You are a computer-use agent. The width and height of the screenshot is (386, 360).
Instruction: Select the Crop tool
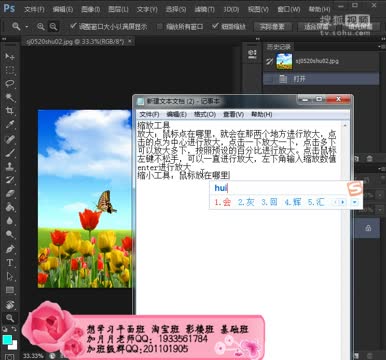click(x=10, y=111)
